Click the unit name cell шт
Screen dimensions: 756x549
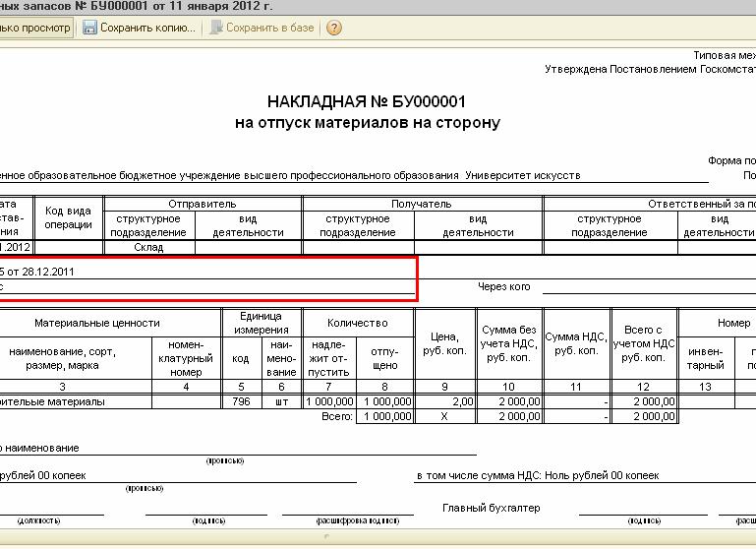coord(281,401)
